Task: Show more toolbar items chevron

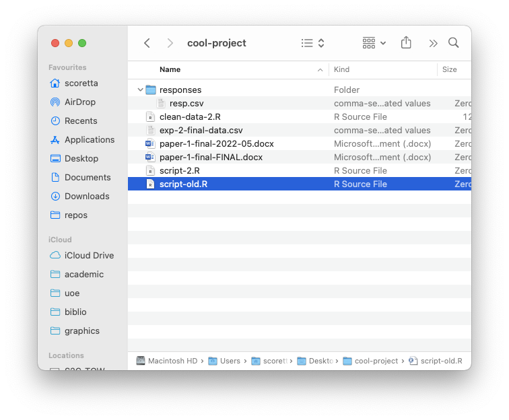Action: 433,43
